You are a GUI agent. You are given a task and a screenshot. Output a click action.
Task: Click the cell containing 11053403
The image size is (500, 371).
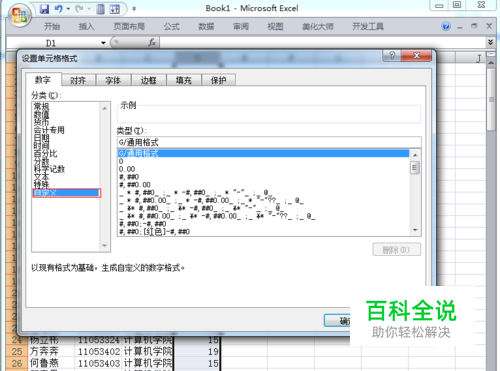(98, 363)
